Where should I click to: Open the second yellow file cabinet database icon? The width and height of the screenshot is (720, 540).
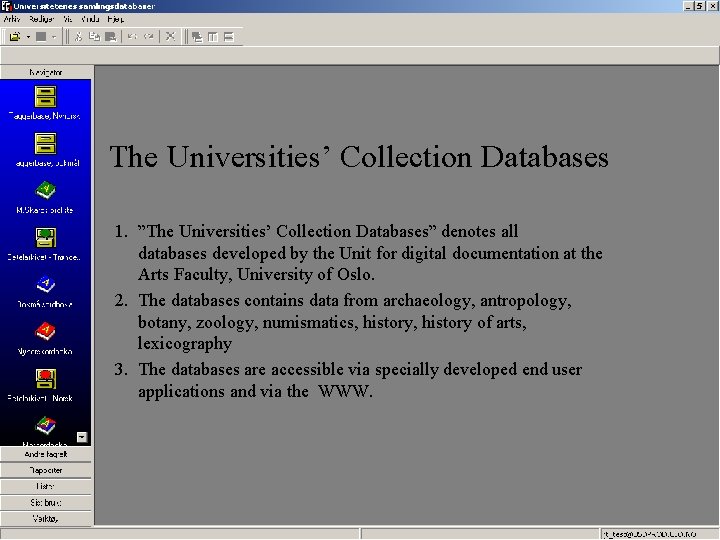tap(45, 144)
